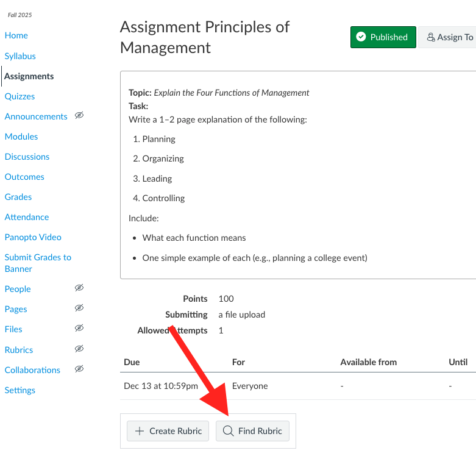Viewport: 476px width, 456px height.
Task: Open Rubrics in the sidebar
Action: click(19, 350)
